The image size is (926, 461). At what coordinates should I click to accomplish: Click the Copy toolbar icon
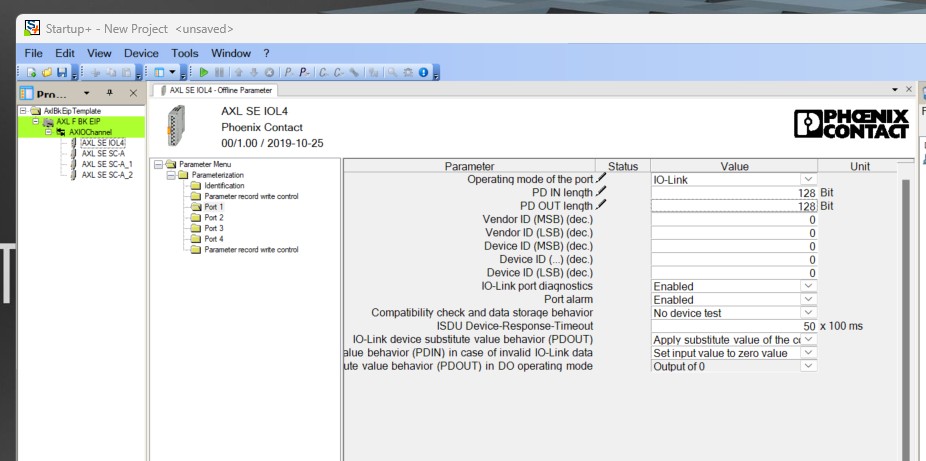(x=110, y=73)
